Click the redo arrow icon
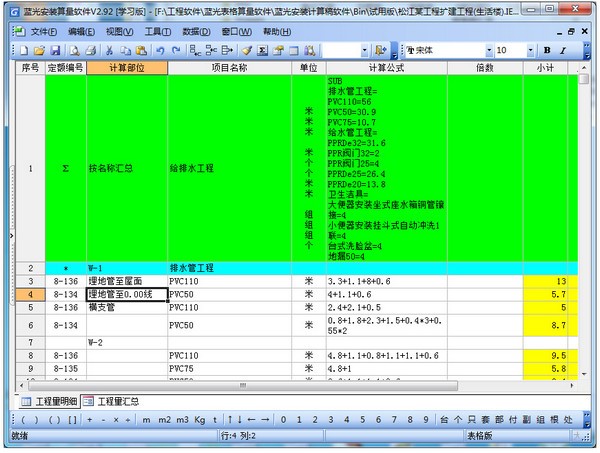 [176, 50]
